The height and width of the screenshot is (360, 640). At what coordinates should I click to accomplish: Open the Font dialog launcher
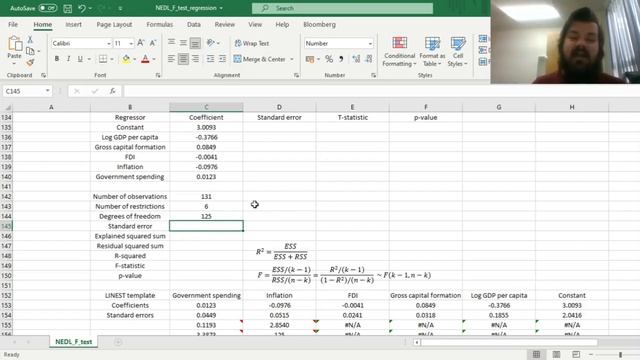[x=158, y=75]
